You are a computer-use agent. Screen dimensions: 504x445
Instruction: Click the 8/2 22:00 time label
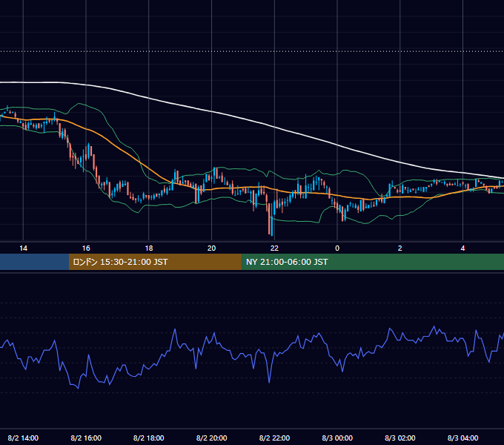[x=274, y=438]
